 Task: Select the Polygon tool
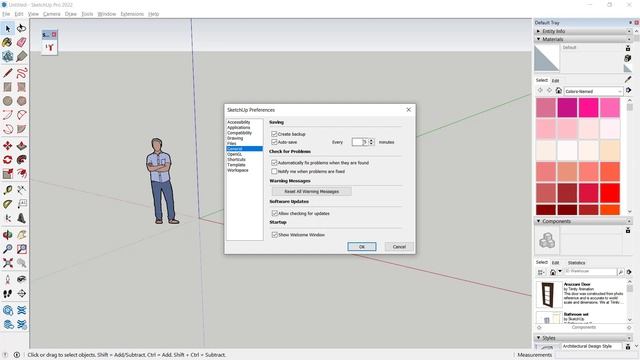point(21,101)
